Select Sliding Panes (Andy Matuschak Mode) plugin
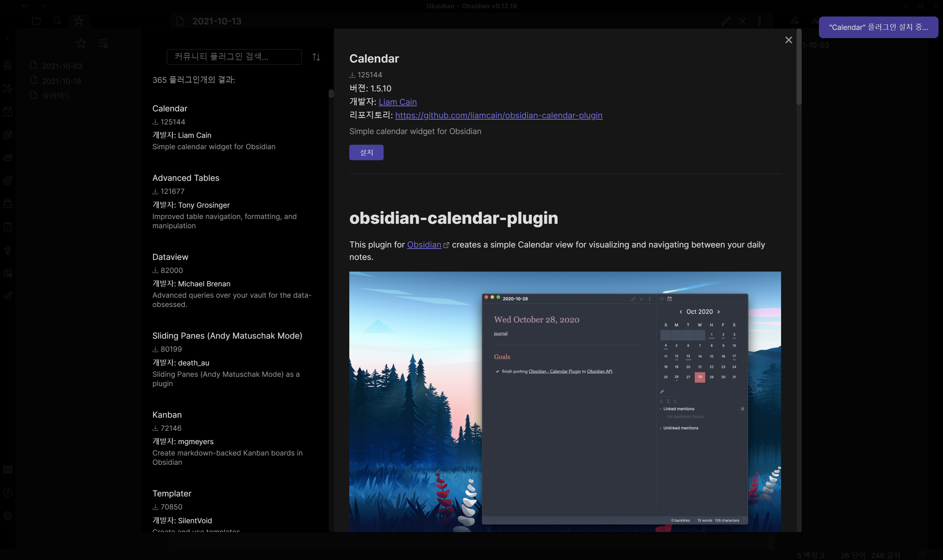 227,336
